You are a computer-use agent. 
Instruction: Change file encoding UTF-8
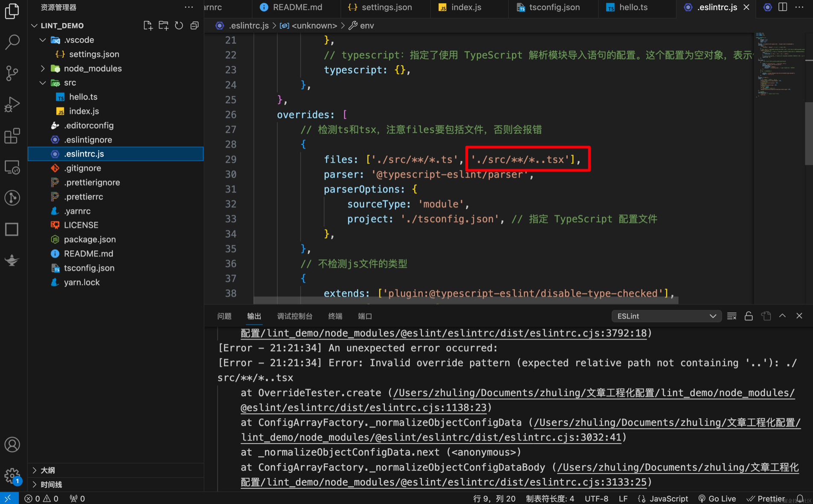point(596,498)
